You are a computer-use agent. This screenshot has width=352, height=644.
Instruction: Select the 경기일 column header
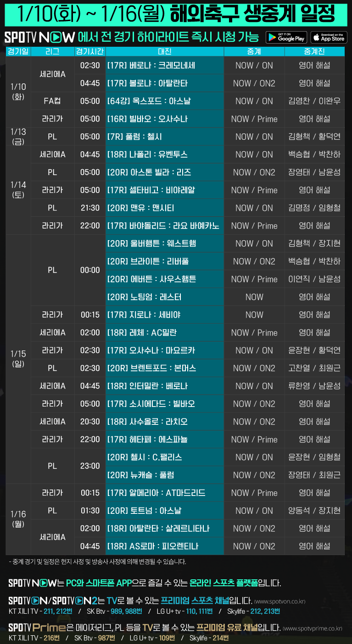tap(18, 51)
